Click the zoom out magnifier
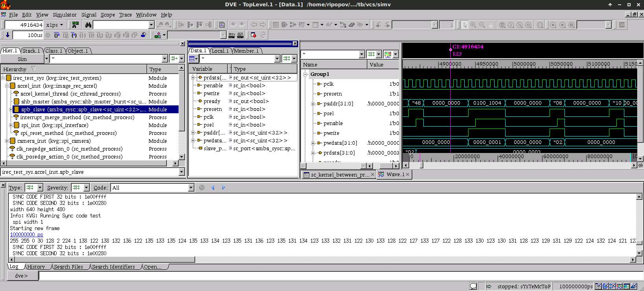Screen dimensions: 644x291 coord(482,25)
